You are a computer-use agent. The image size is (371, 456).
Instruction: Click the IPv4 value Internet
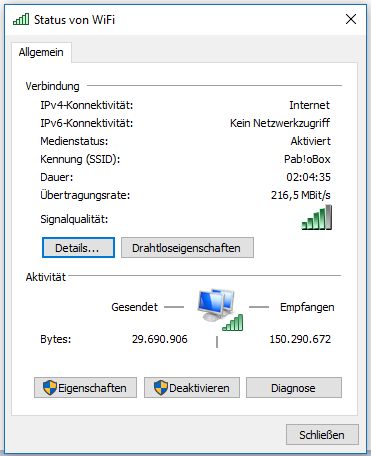[x=309, y=105]
